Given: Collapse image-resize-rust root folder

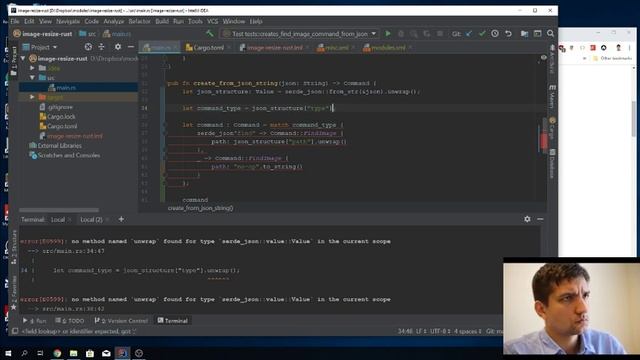Looking at the screenshot, I should 24,58.
